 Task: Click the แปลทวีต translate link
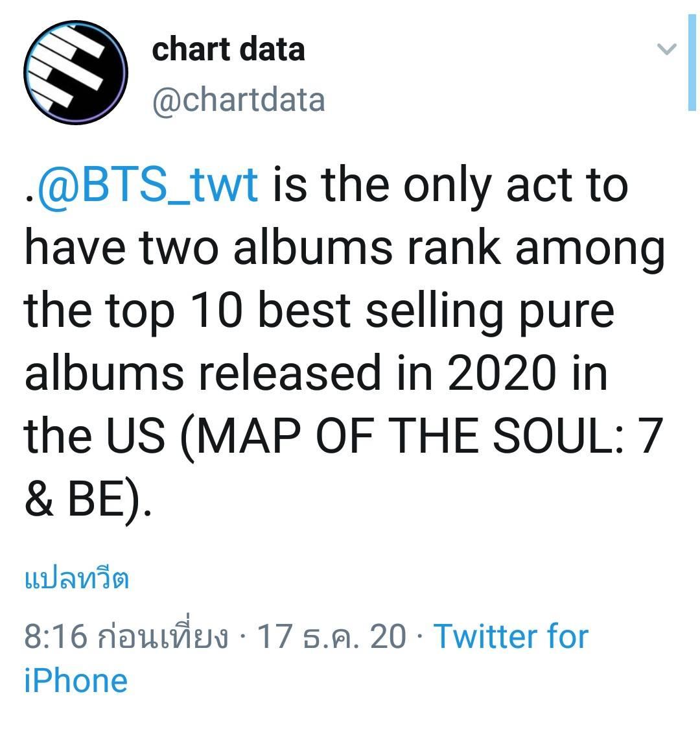(x=76, y=579)
